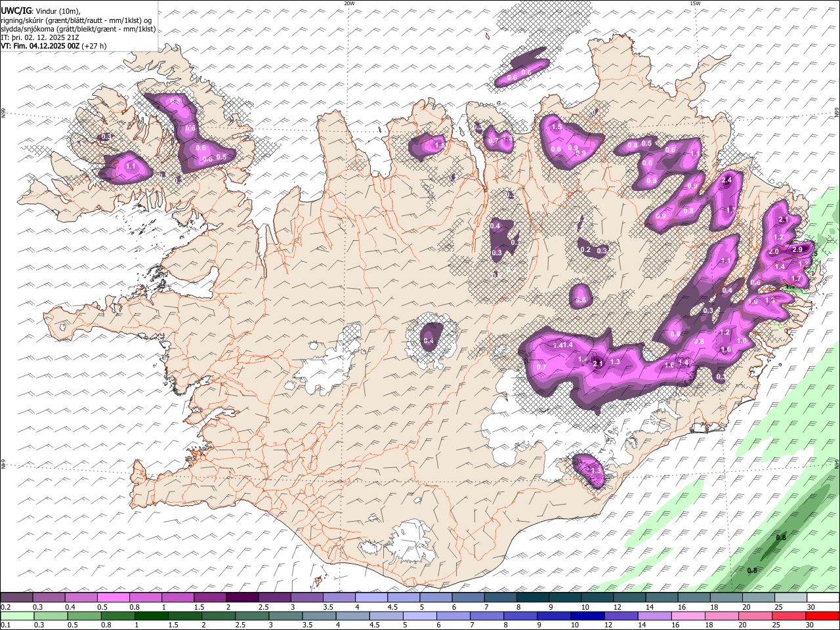Click the 'IT: þri. 02. 12. 2025 21Z' line
Screen dimensions: 840x630
pyautogui.click(x=39, y=37)
